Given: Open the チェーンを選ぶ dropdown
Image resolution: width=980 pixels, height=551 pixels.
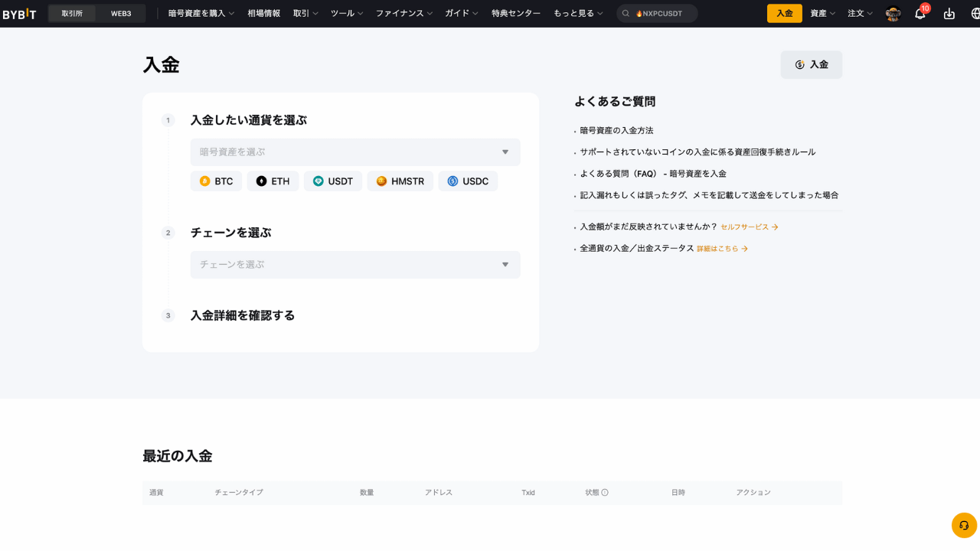Looking at the screenshot, I should [x=354, y=265].
